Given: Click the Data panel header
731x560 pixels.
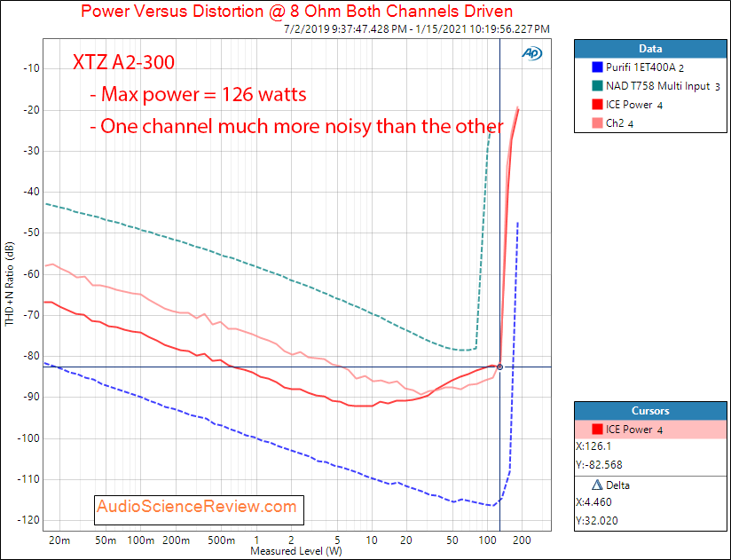Looking at the screenshot, I should 650,49.
